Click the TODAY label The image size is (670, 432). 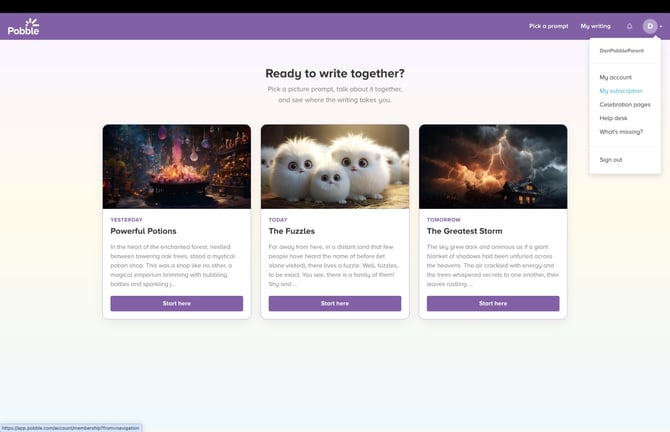click(278, 220)
